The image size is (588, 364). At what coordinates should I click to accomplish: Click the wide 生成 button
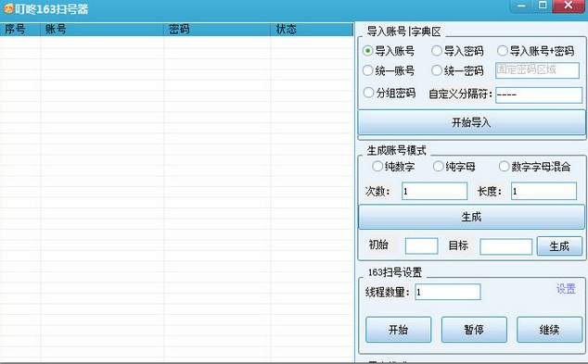471,217
